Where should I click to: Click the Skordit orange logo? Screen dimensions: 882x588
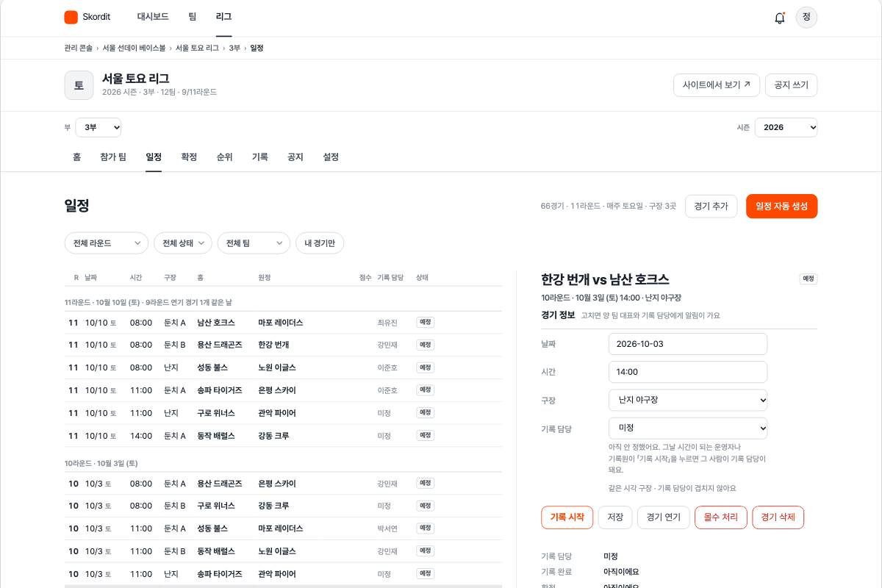[71, 17]
